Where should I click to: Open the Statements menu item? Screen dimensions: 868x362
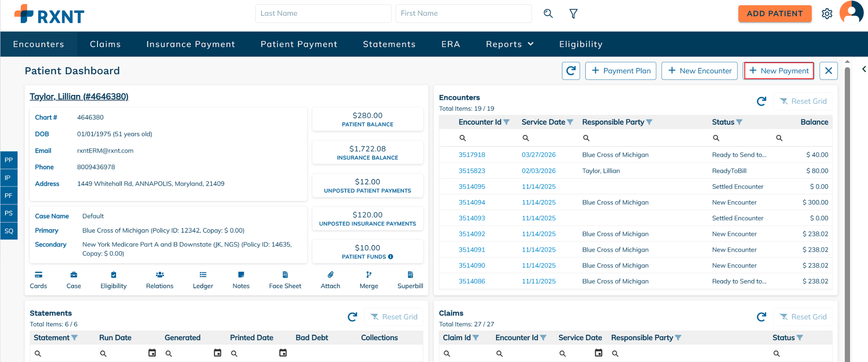[389, 44]
